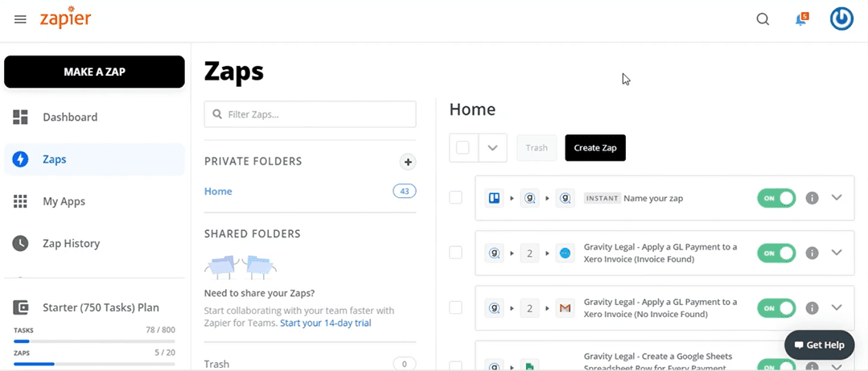This screenshot has width=868, height=371.
Task: Open the user profile avatar
Action: tap(841, 19)
